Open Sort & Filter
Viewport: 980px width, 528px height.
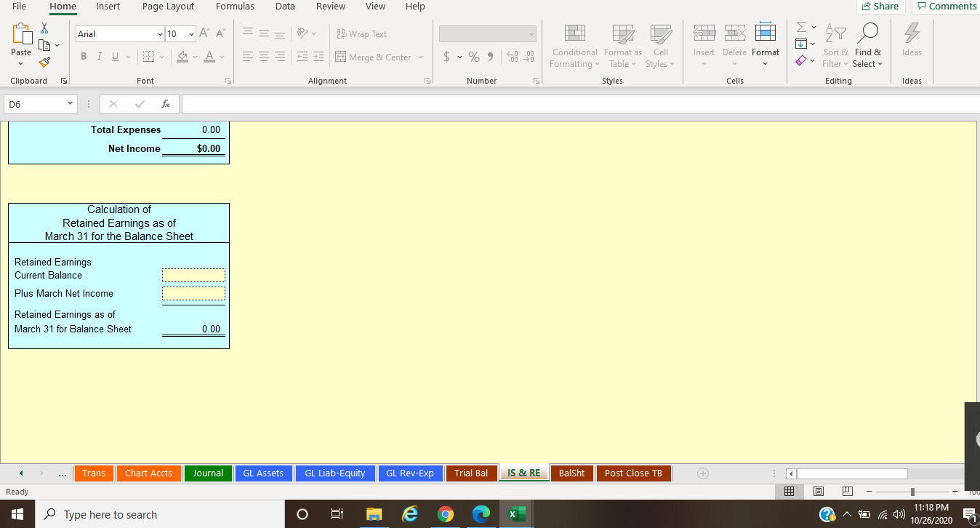tap(835, 46)
